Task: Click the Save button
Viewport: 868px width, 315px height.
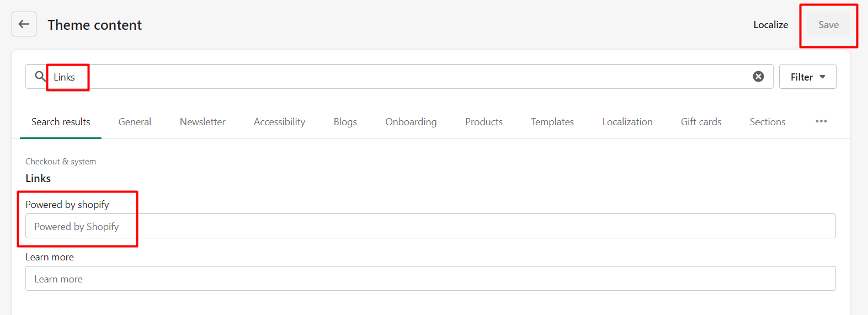Action: (828, 25)
